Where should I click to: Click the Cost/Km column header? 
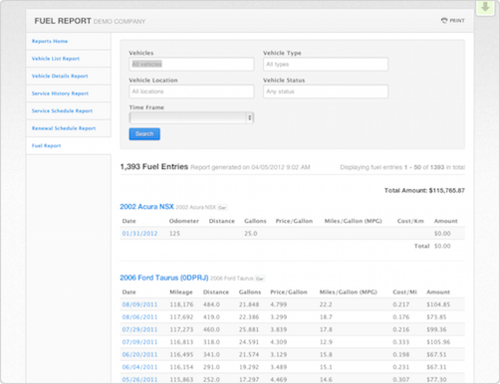pyautogui.click(x=410, y=221)
